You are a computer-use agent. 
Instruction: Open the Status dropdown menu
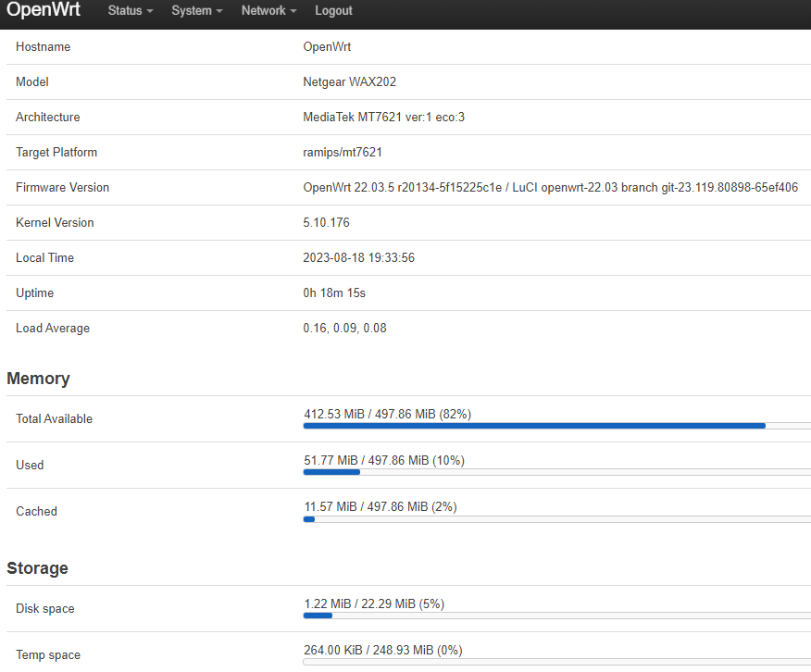point(131,10)
